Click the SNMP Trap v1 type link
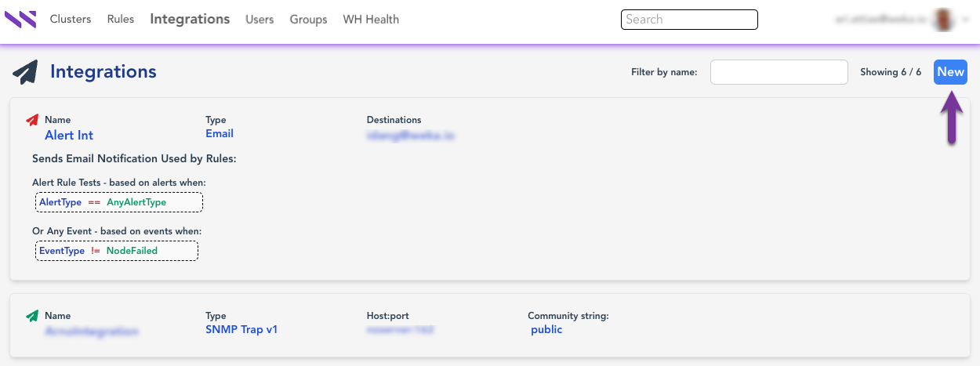The width and height of the screenshot is (980, 366). tap(241, 330)
